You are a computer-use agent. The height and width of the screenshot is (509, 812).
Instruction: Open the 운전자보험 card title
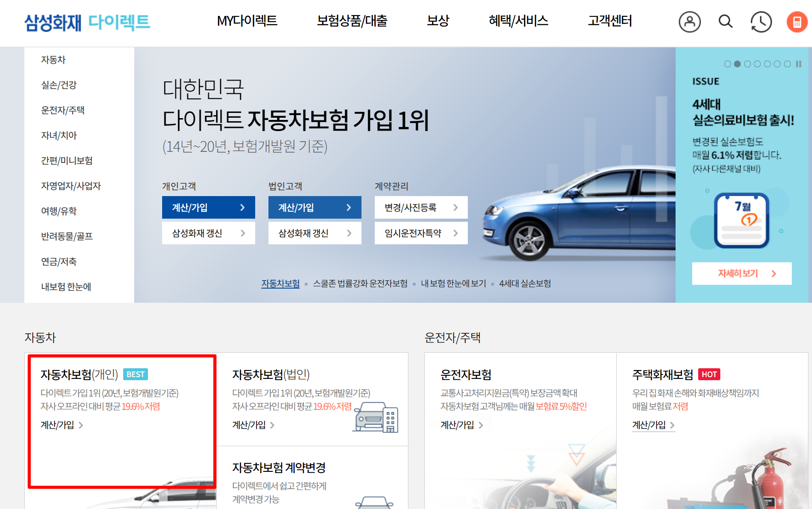(466, 374)
